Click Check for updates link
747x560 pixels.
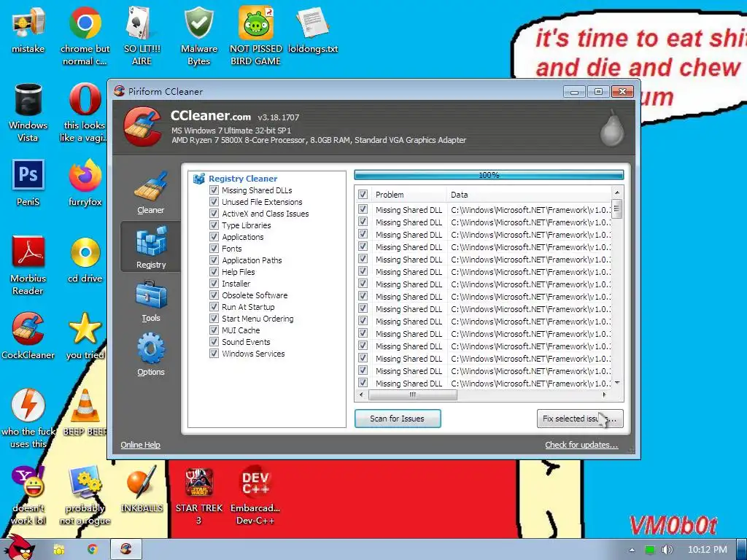tap(581, 445)
